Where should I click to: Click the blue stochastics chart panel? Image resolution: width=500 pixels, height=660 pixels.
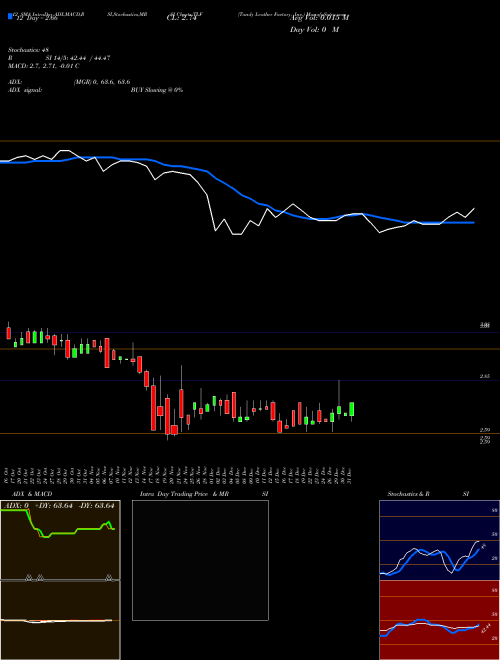(439, 540)
